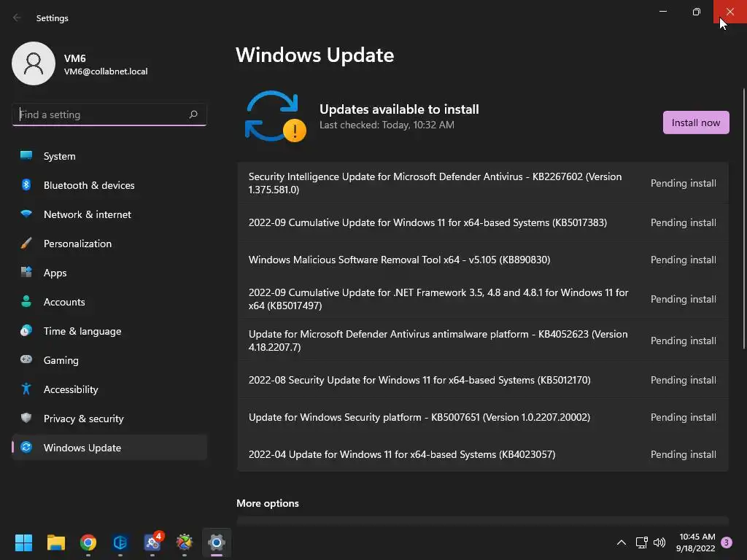Click the Bluetooth & devices icon
Image resolution: width=747 pixels, height=560 pixels.
[26, 184]
